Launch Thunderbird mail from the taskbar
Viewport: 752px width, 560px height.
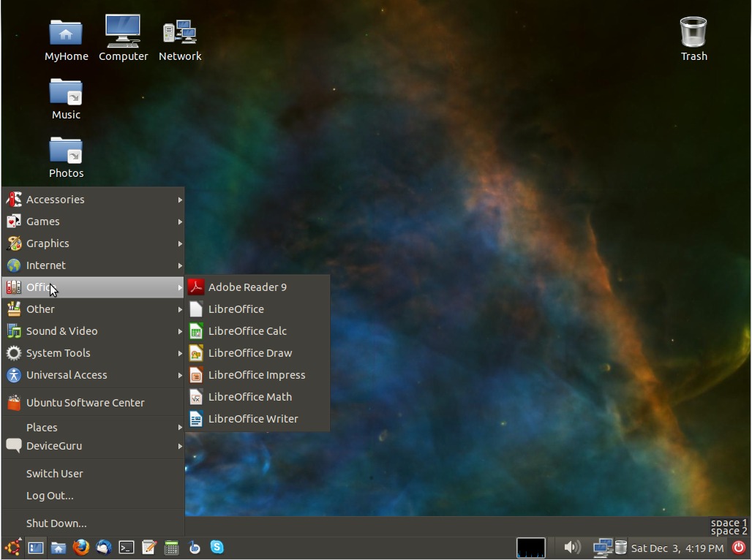104,547
